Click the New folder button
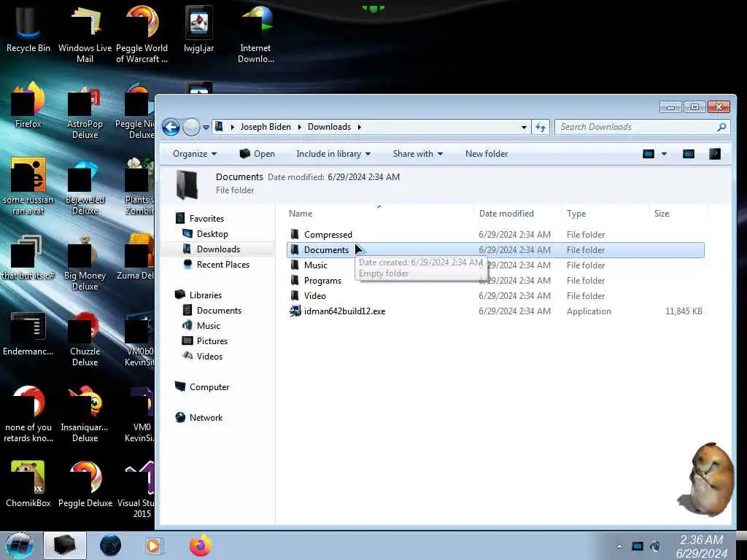Viewport: 747px width, 560px height. pos(487,154)
